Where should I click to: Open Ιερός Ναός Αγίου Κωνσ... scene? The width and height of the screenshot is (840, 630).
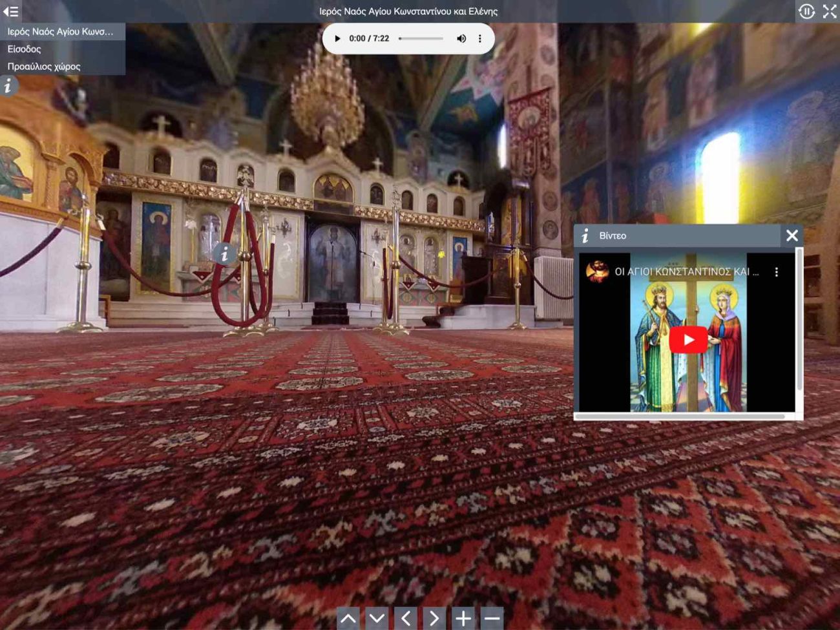pyautogui.click(x=60, y=32)
